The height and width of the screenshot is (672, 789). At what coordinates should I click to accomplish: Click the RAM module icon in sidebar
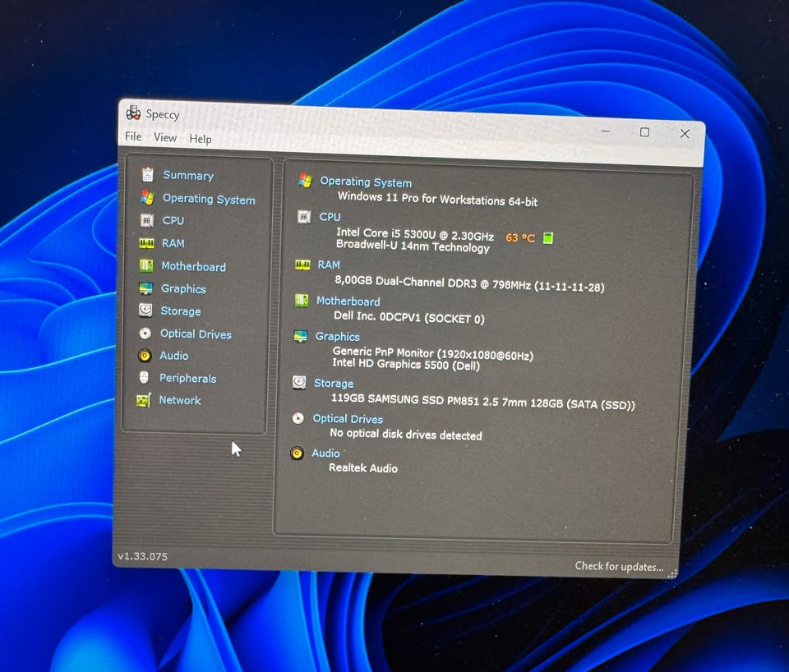coord(146,243)
